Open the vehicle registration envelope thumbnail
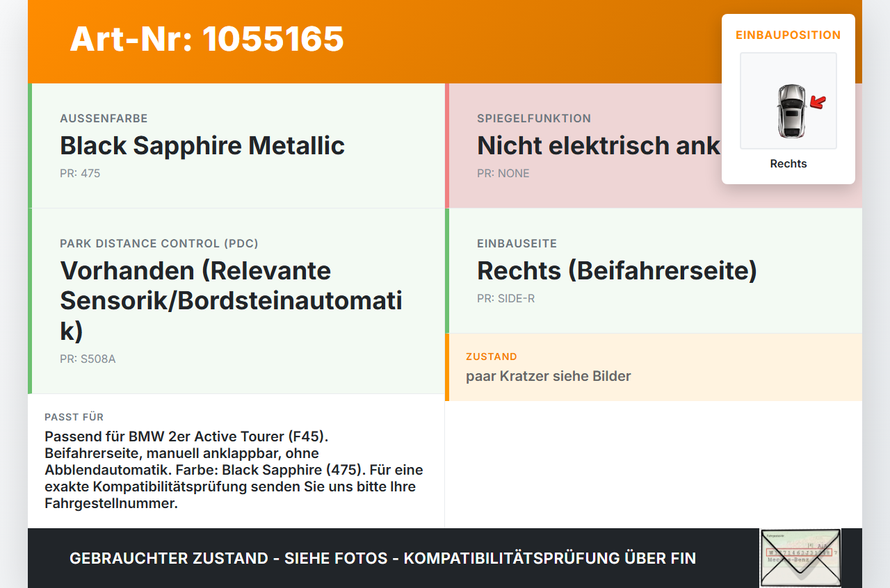This screenshot has height=588, width=890. click(800, 558)
